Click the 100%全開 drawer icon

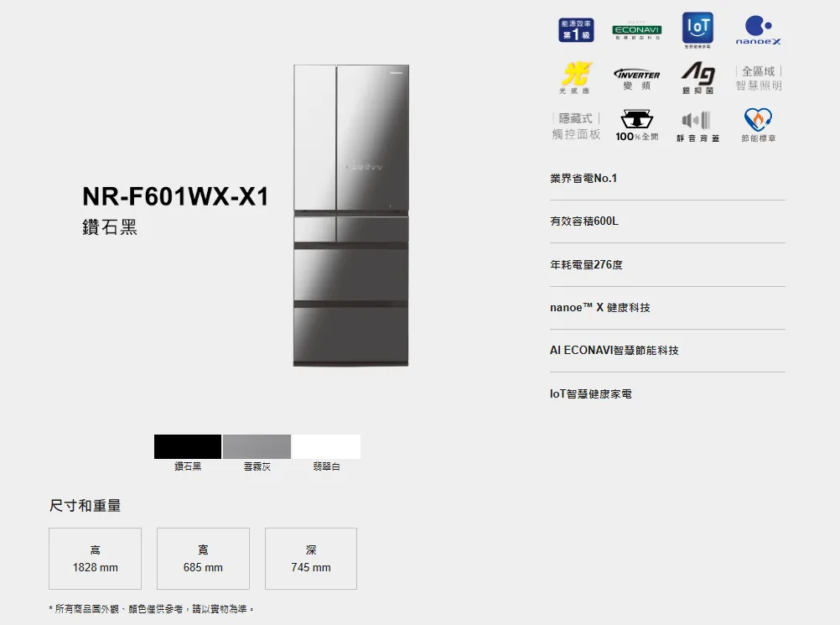637,126
